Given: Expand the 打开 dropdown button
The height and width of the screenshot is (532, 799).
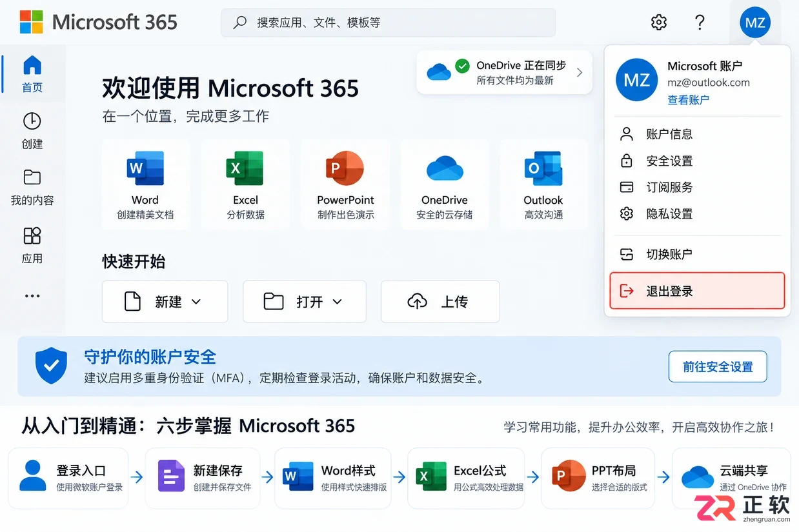Looking at the screenshot, I should tap(305, 301).
